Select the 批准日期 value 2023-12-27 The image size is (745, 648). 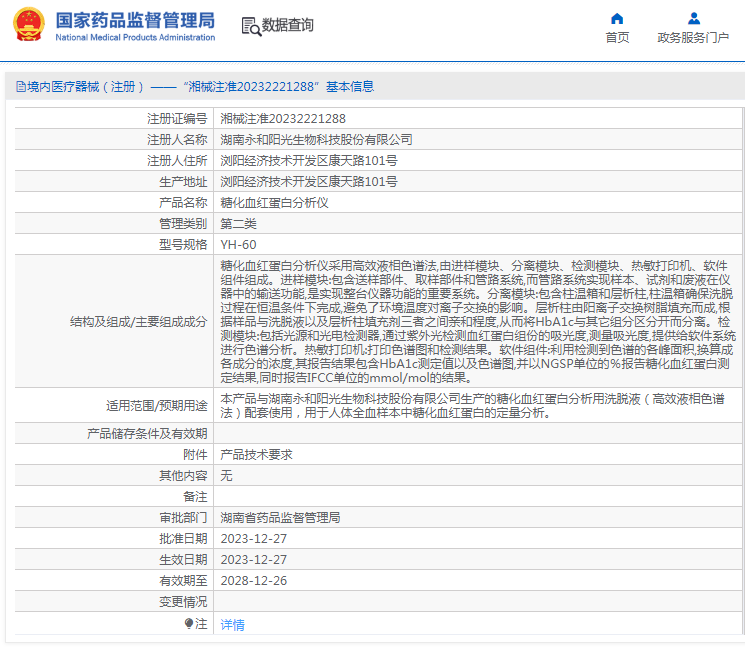[x=254, y=538]
